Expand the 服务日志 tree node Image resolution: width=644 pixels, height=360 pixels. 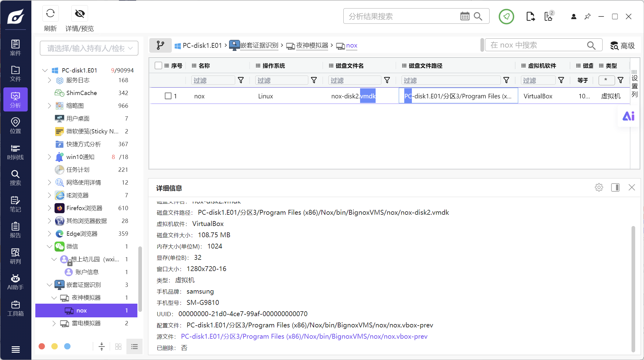(x=49, y=80)
